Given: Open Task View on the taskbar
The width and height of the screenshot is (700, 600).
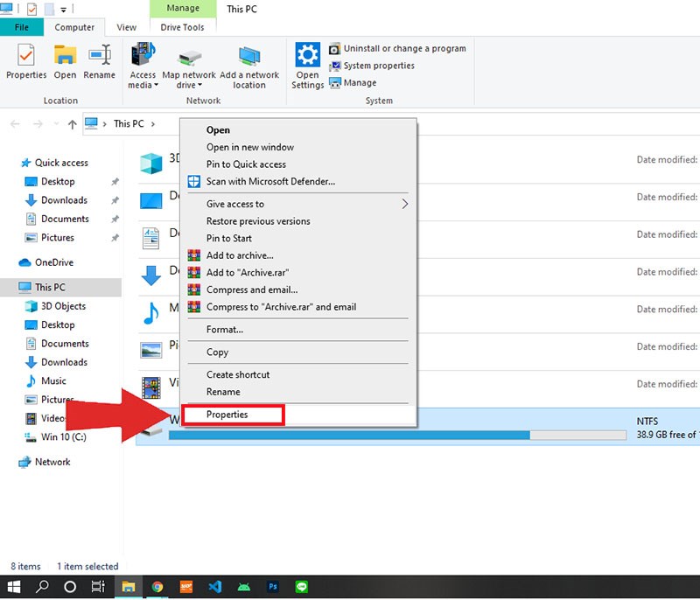Looking at the screenshot, I should (x=98, y=587).
